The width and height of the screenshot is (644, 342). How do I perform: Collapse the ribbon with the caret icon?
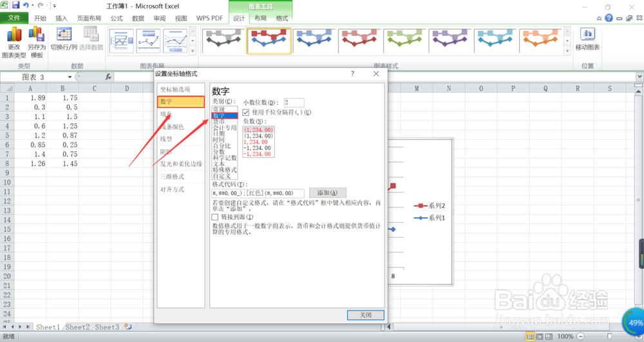coord(599,19)
